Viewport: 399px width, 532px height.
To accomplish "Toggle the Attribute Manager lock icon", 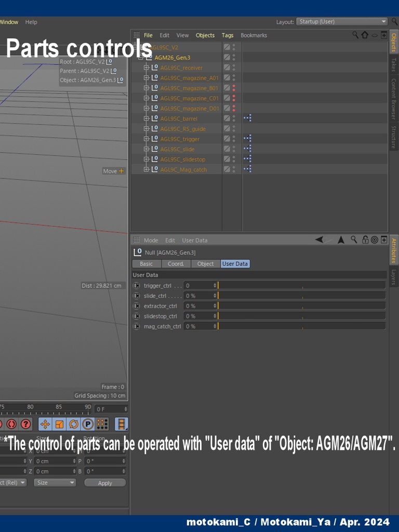I will pos(365,240).
